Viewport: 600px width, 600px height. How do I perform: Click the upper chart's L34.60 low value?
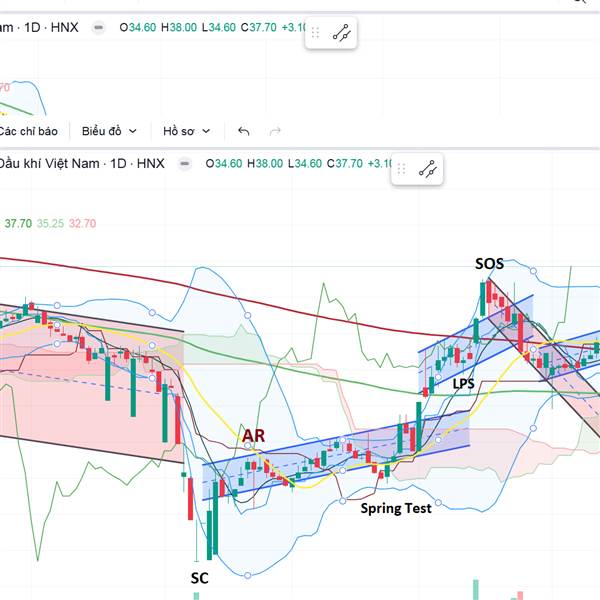(x=218, y=28)
